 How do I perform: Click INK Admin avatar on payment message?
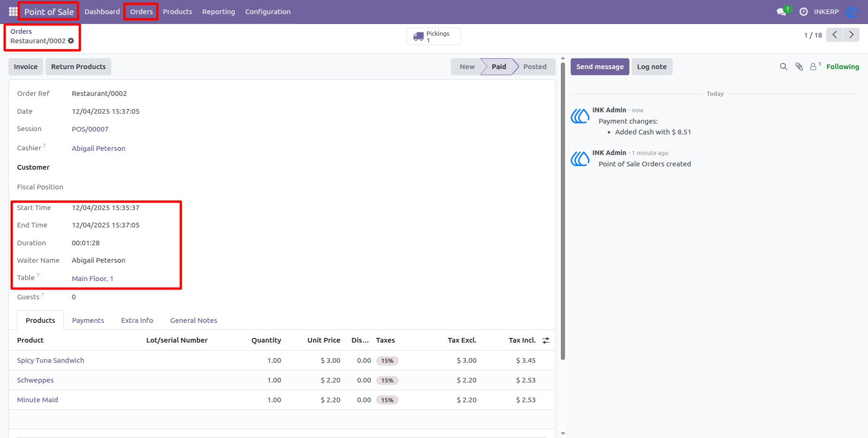tap(580, 116)
